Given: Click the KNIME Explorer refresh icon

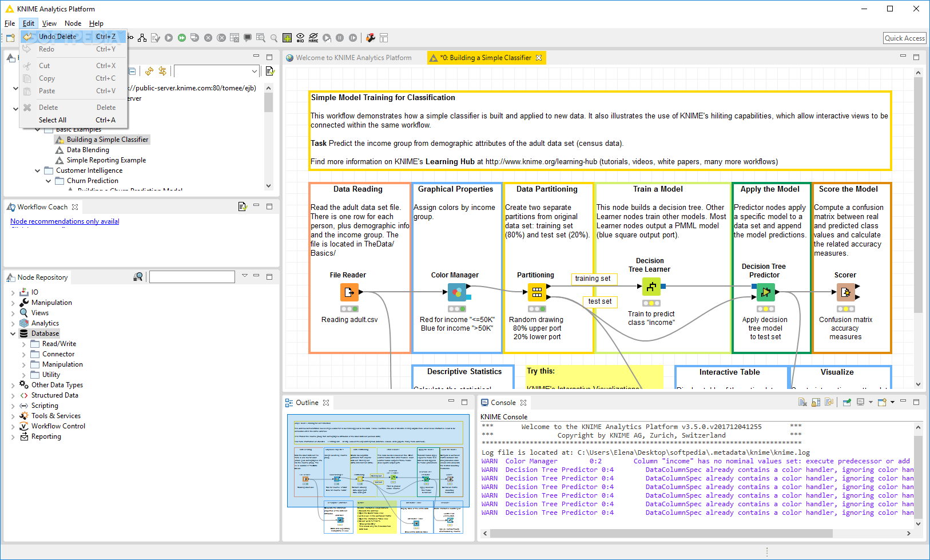Looking at the screenshot, I should point(149,71).
